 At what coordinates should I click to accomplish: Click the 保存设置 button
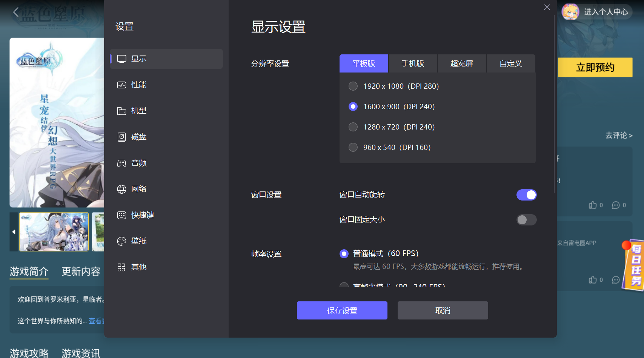pos(342,310)
